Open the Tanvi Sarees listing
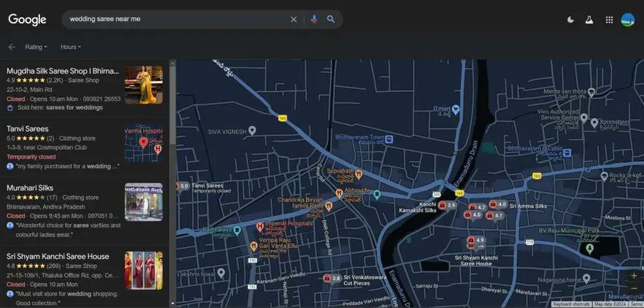Screen dimensions: 644x308 coord(28,128)
